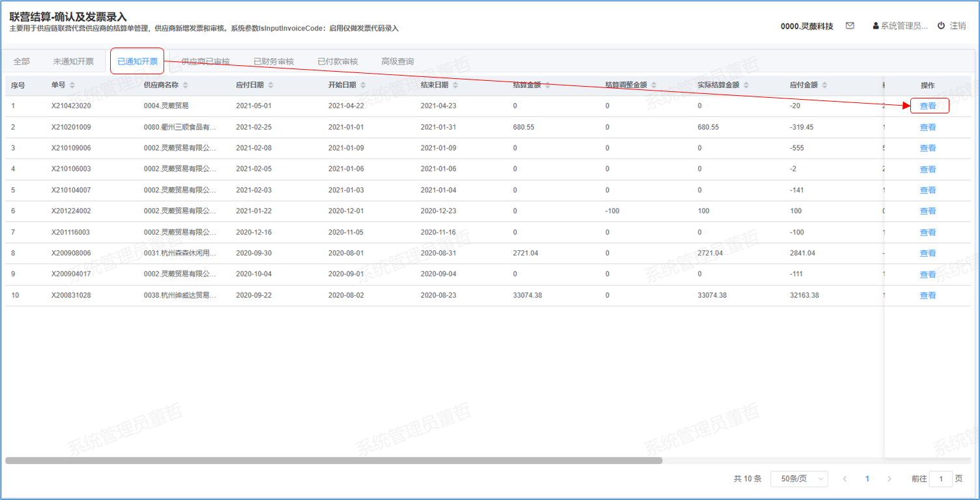Click sort arrows for 应付金额 column
Viewport: 980px width, 500px height.
[824, 85]
